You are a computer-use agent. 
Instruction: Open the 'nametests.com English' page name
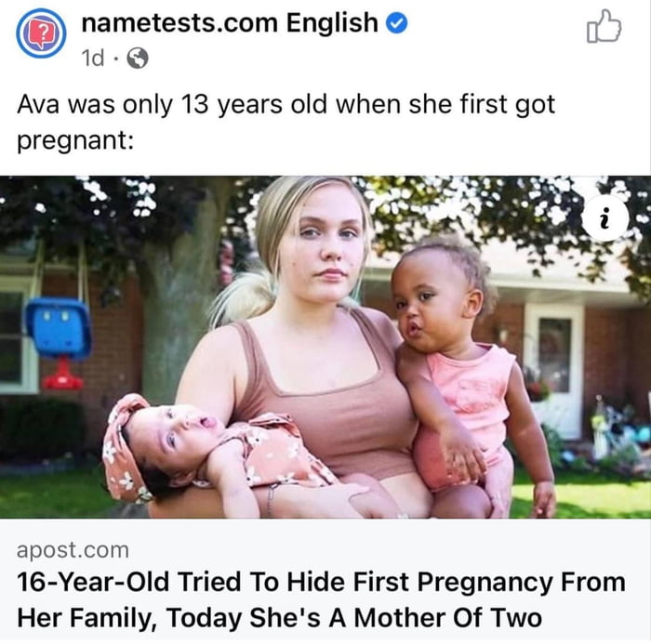click(x=230, y=22)
